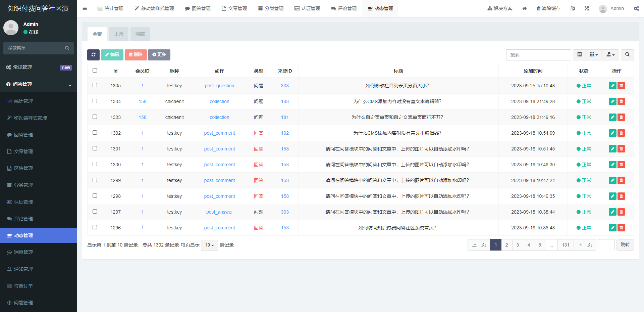Open the home page icon in top bar
Image resolution: width=644 pixels, height=312 pixels.
tap(525, 8)
